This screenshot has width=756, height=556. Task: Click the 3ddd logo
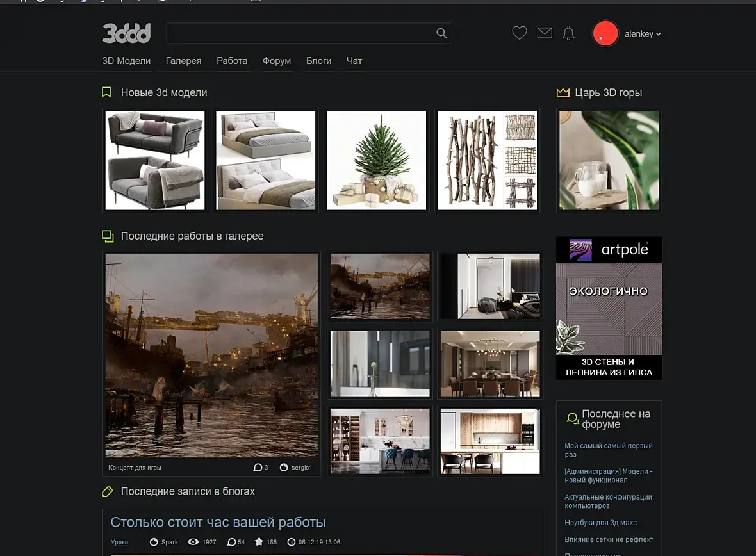126,33
